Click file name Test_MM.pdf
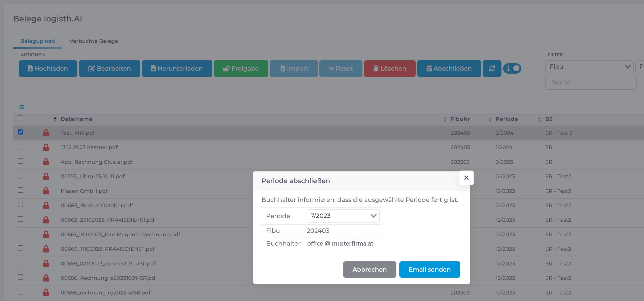 78,133
